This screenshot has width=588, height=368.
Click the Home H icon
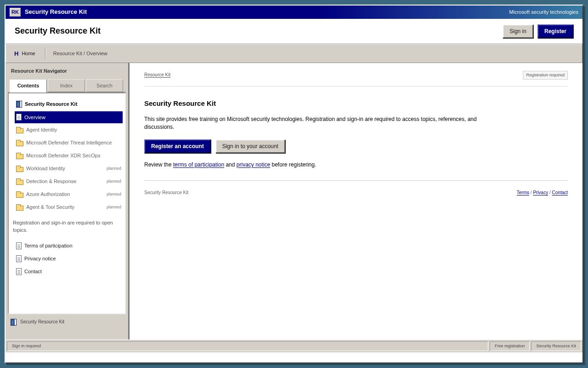(x=17, y=53)
